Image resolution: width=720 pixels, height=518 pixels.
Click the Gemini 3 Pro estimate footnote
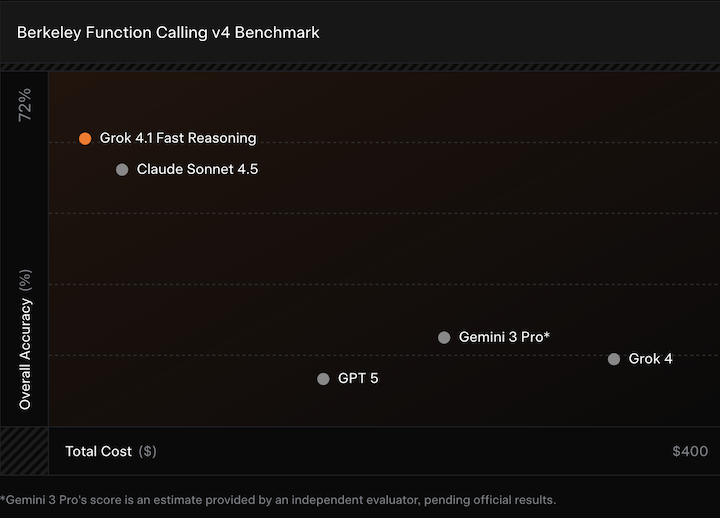point(278,500)
